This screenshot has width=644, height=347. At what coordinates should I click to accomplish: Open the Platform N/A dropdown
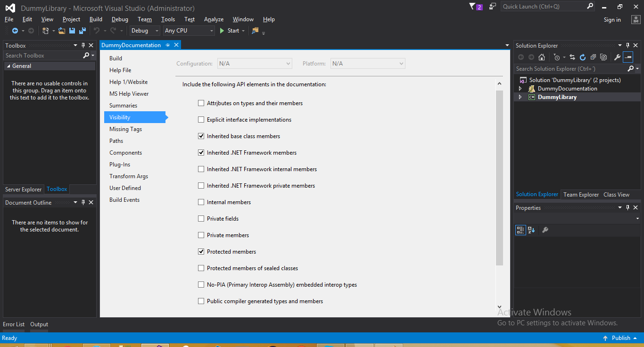tap(368, 63)
